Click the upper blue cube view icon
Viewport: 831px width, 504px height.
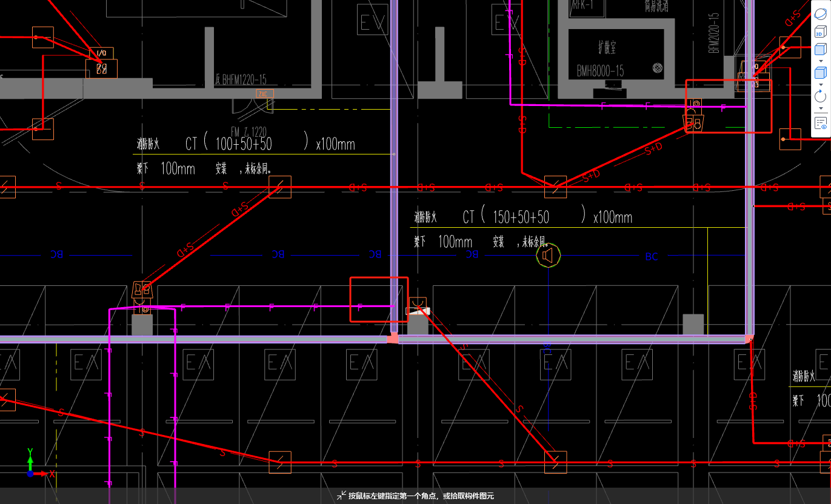coord(820,50)
